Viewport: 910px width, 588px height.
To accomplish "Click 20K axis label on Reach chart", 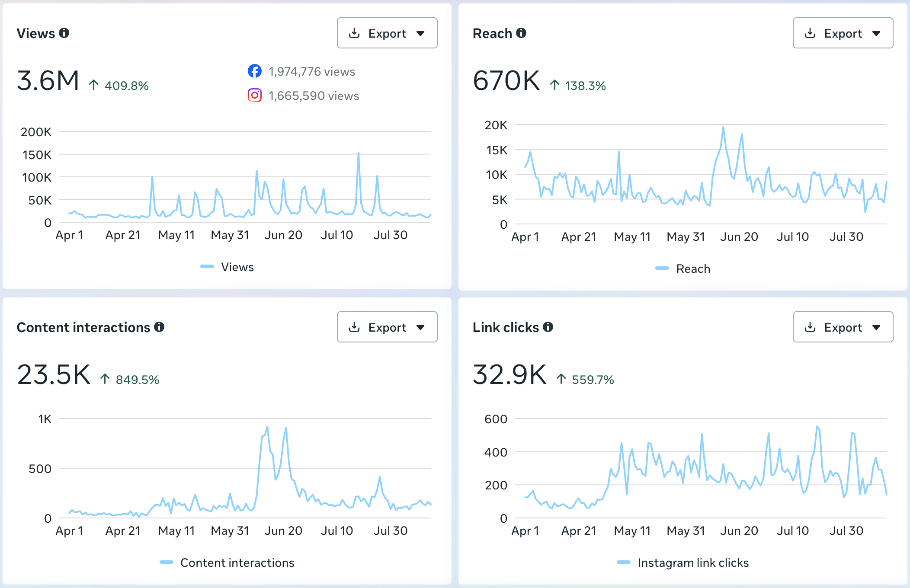I will click(x=496, y=125).
